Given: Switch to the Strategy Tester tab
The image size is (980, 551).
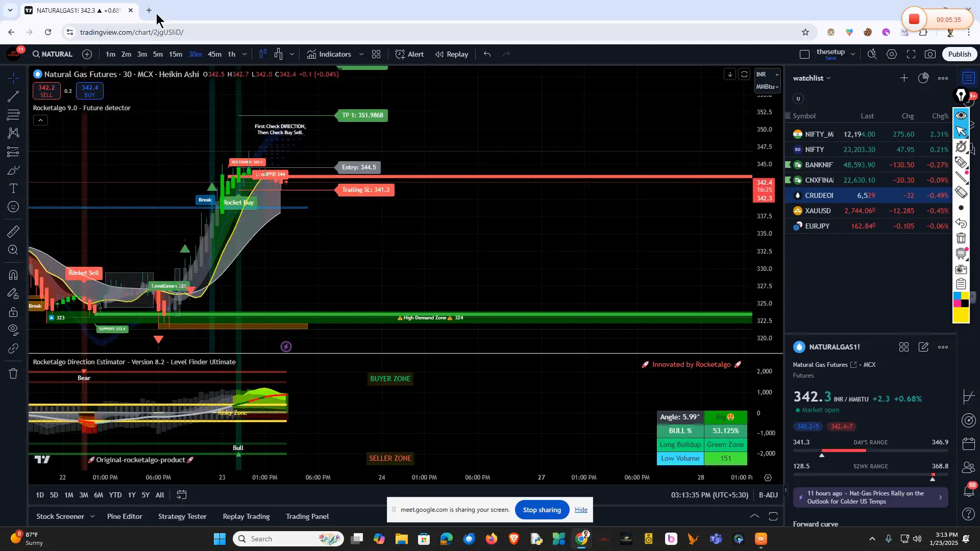Looking at the screenshot, I should pos(182,516).
